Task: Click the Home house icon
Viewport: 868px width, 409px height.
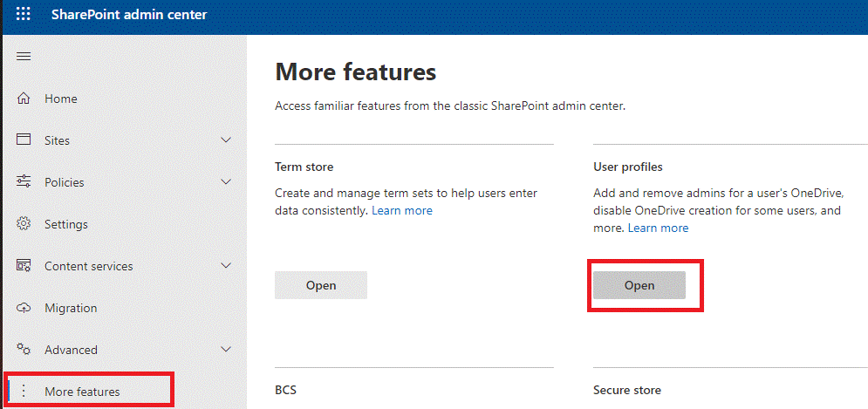Action: click(x=24, y=99)
